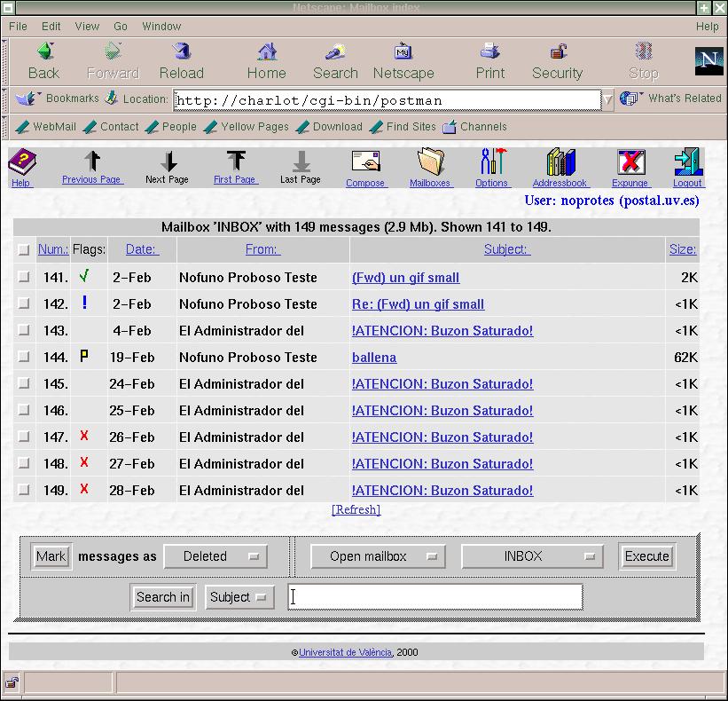Compose a new message
Screen dimensions: 728x701
pyautogui.click(x=365, y=161)
